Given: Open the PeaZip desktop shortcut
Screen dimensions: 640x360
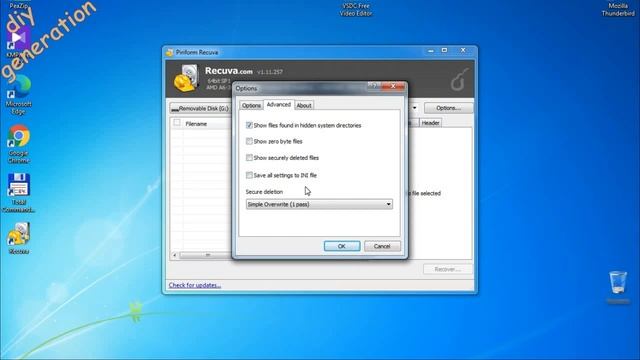Looking at the screenshot, I should [x=18, y=5].
